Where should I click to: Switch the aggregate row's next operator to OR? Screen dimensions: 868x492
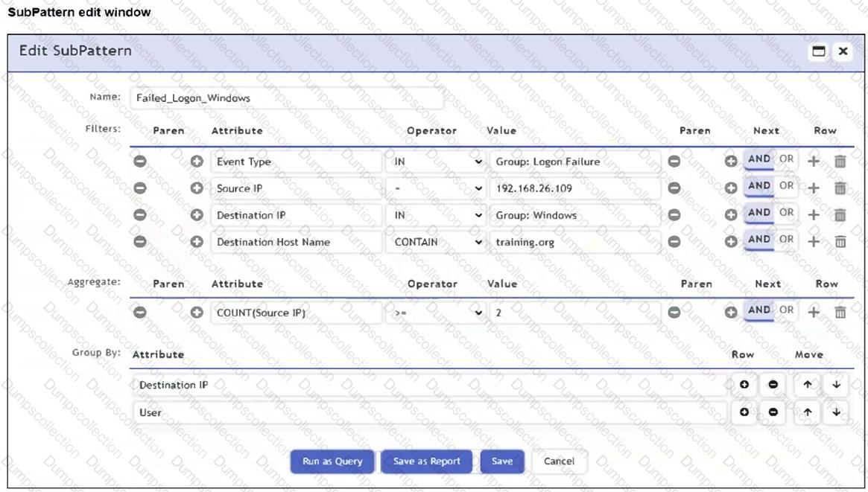[786, 310]
